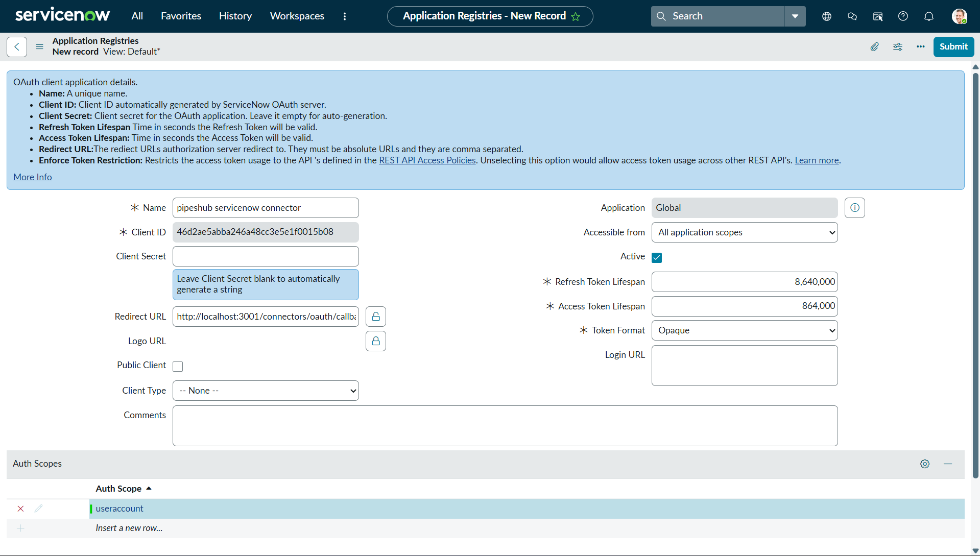
Task: Open notifications with the bell icon
Action: pos(928,16)
